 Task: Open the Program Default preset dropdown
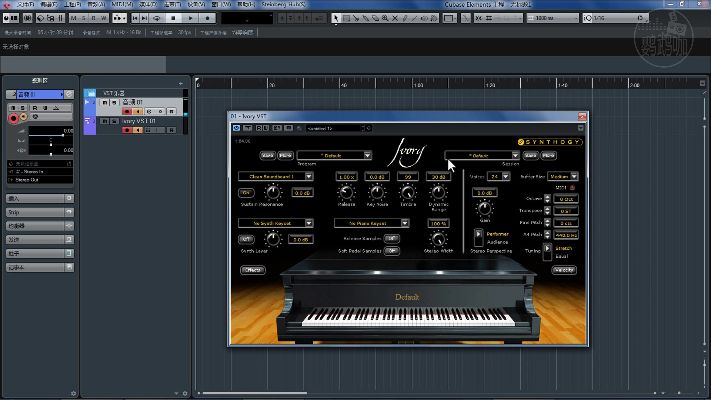tap(335, 156)
